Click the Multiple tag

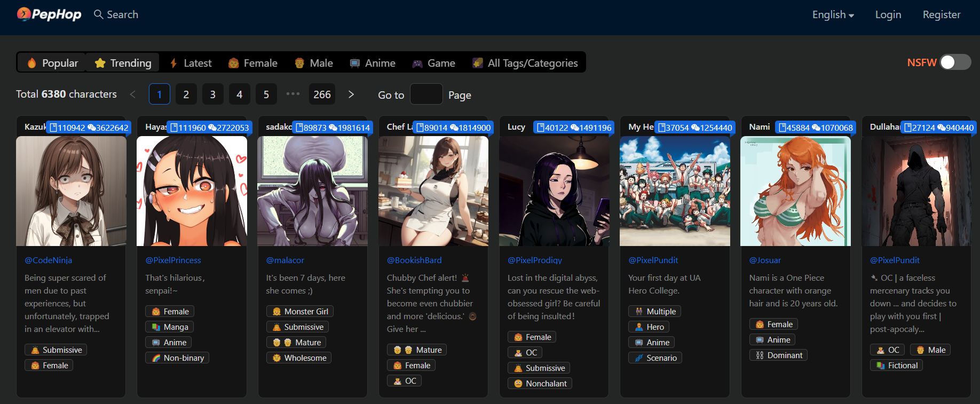coord(654,312)
